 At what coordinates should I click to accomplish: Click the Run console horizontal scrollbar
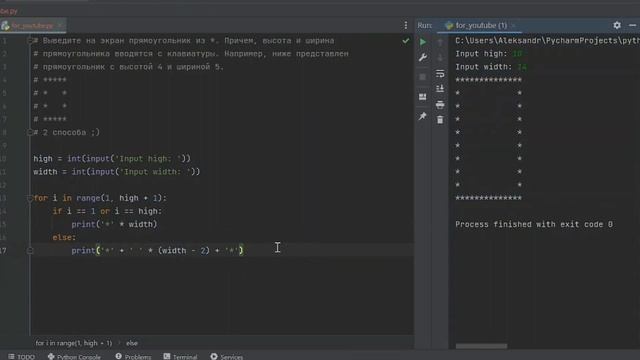(481, 346)
